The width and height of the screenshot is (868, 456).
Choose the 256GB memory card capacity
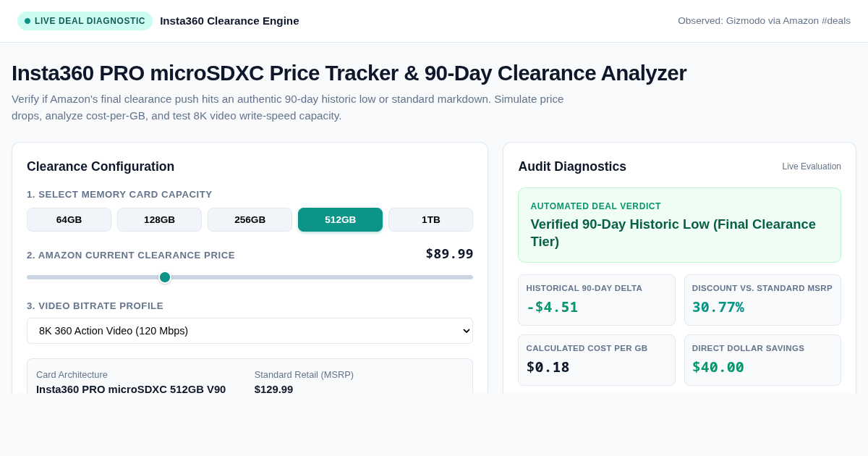tap(250, 219)
